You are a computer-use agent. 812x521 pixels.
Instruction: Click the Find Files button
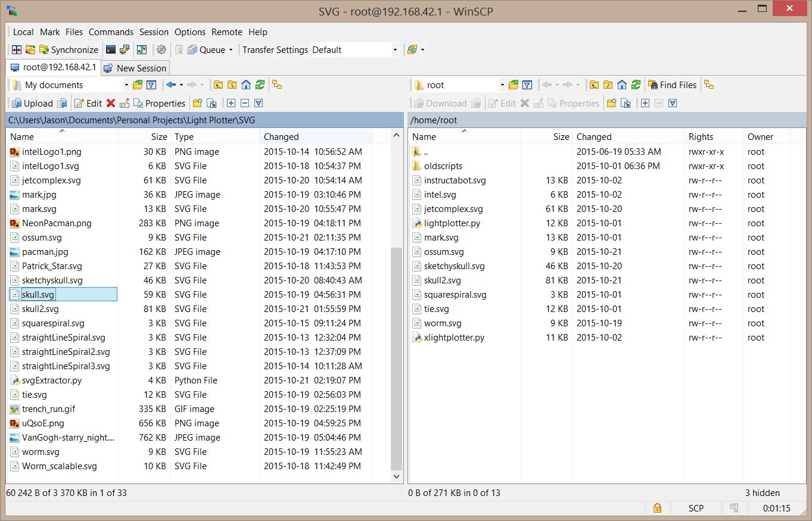coord(672,85)
